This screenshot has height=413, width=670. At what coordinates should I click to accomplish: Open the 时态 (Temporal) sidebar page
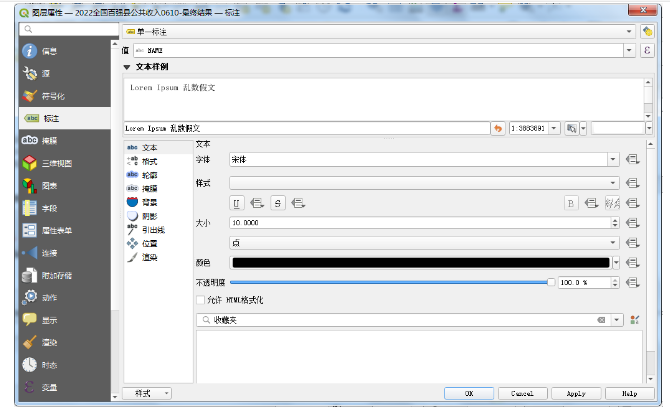click(x=65, y=365)
